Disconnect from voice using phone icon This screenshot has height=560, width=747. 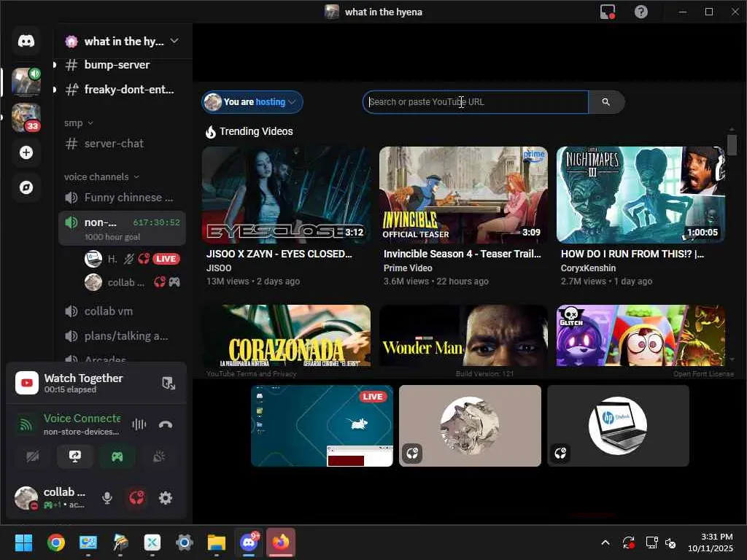[x=166, y=424]
